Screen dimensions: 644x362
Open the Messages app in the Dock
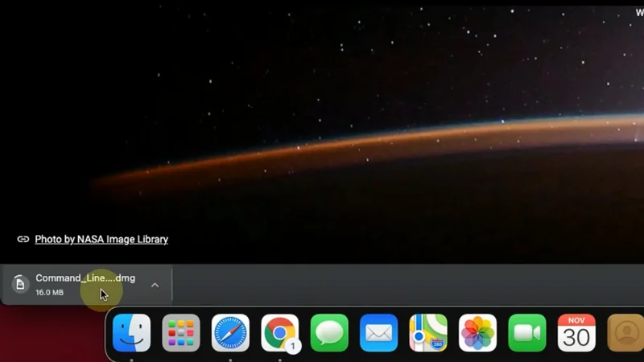(x=329, y=332)
